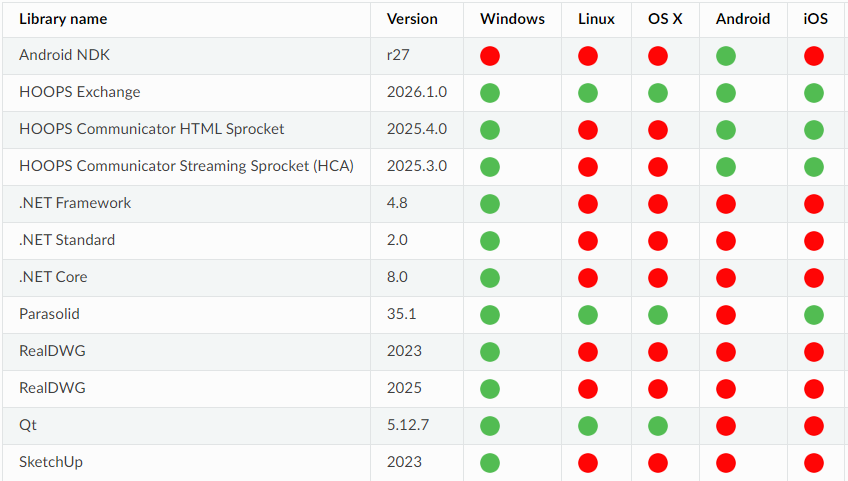The width and height of the screenshot is (848, 481).
Task: Click red Android dot for Qt
Action: coord(726,426)
